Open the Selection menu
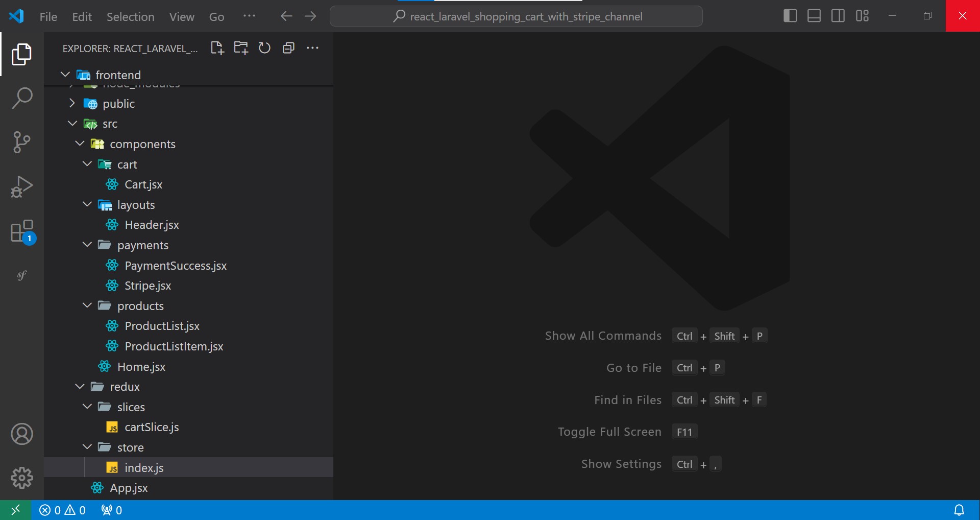 130,17
